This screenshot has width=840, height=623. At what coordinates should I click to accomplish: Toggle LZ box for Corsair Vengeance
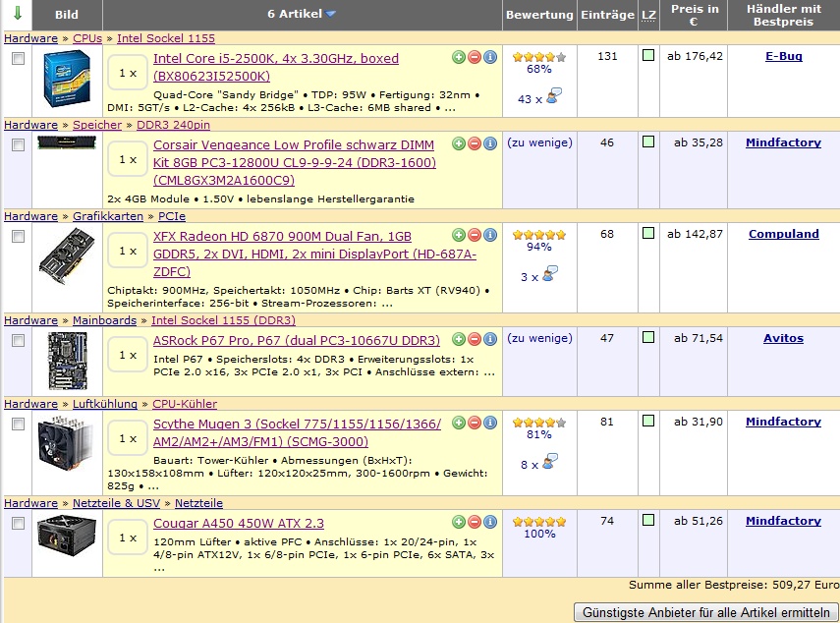point(648,142)
